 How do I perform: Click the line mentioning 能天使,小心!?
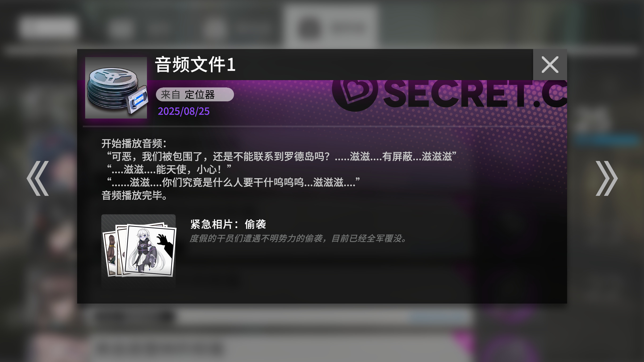click(x=169, y=170)
